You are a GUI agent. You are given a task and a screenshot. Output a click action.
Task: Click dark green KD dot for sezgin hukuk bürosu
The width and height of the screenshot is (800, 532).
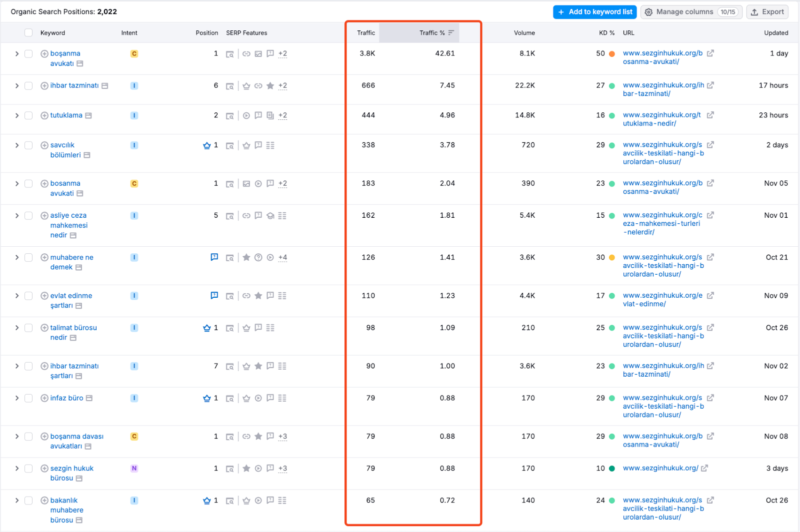[611, 468]
